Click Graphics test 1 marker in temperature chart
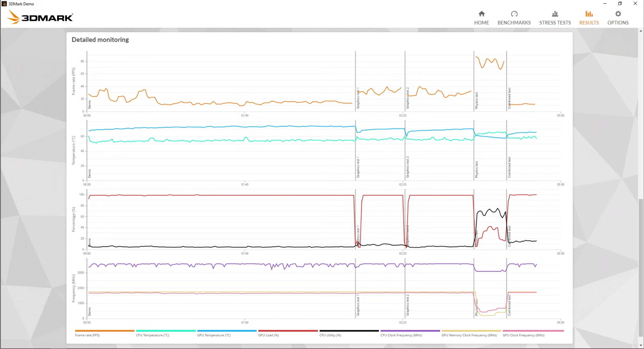This screenshot has height=349, width=644. point(358,167)
